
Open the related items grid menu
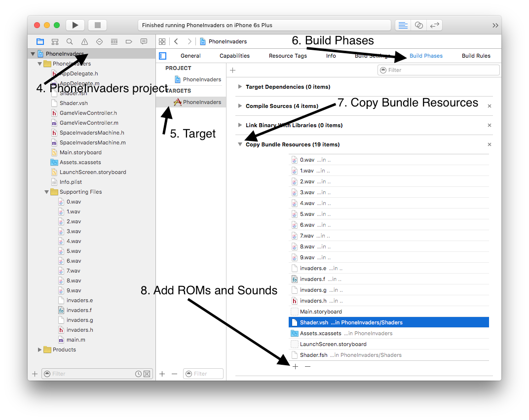click(162, 41)
